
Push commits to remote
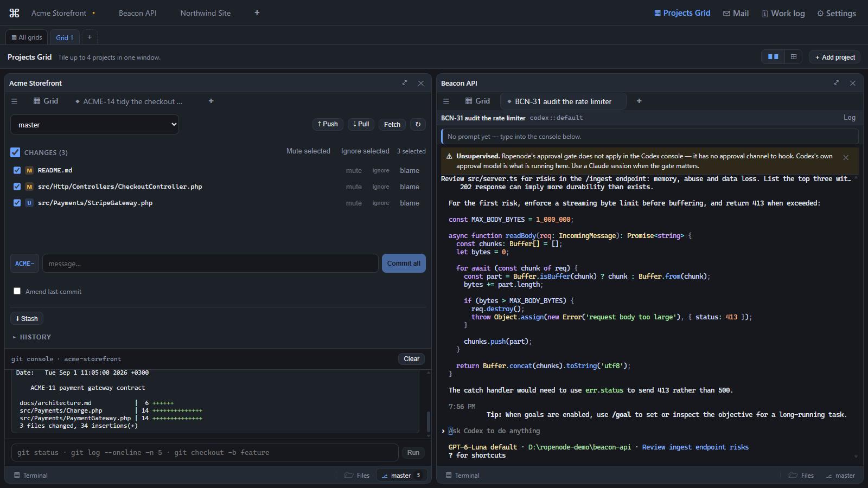pyautogui.click(x=328, y=125)
